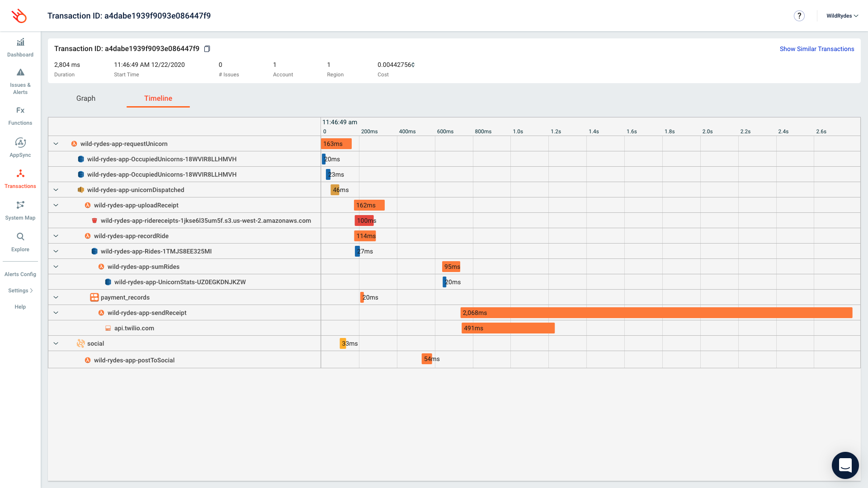Collapse the unicornDispatched row
Viewport: 868px width, 488px height.
(56, 190)
